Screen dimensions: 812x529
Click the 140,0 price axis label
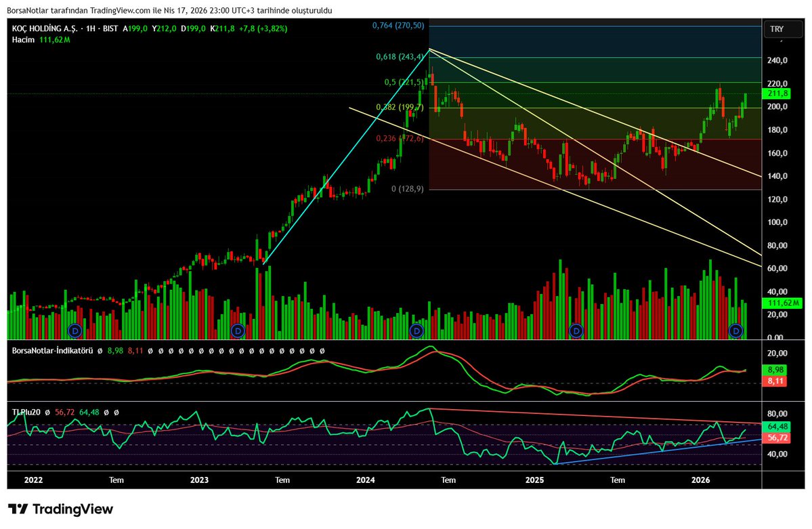[777, 176]
